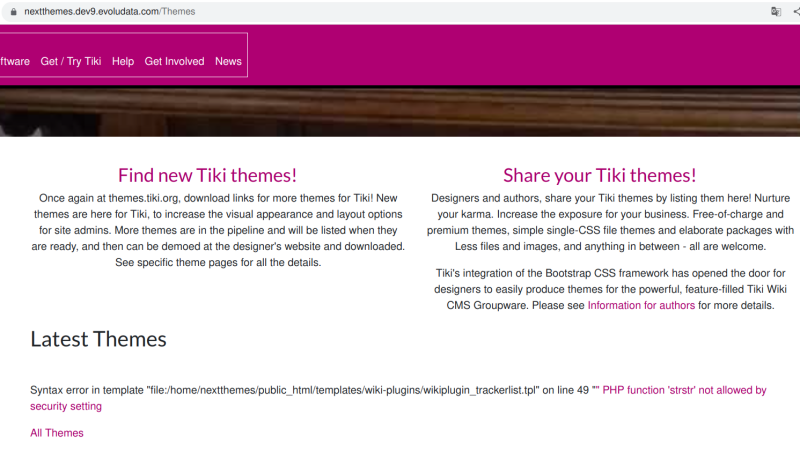Viewport: 800px width, 466px height.
Task: Click the share icon in address bar
Action: point(796,11)
